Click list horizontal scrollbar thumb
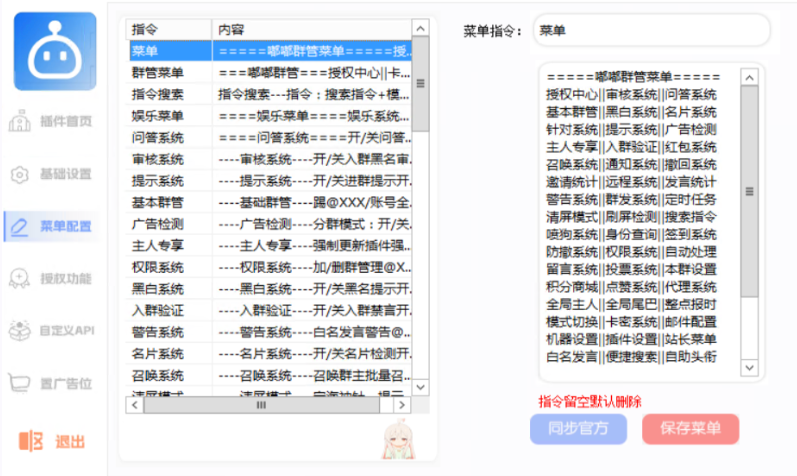 (x=261, y=405)
